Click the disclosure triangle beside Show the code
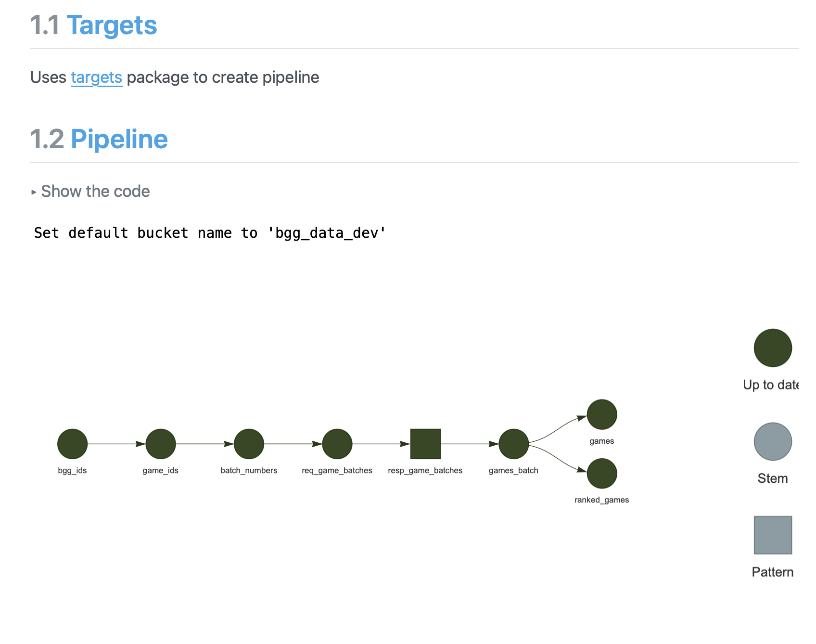Image resolution: width=816 pixels, height=644 pixels. pos(34,192)
